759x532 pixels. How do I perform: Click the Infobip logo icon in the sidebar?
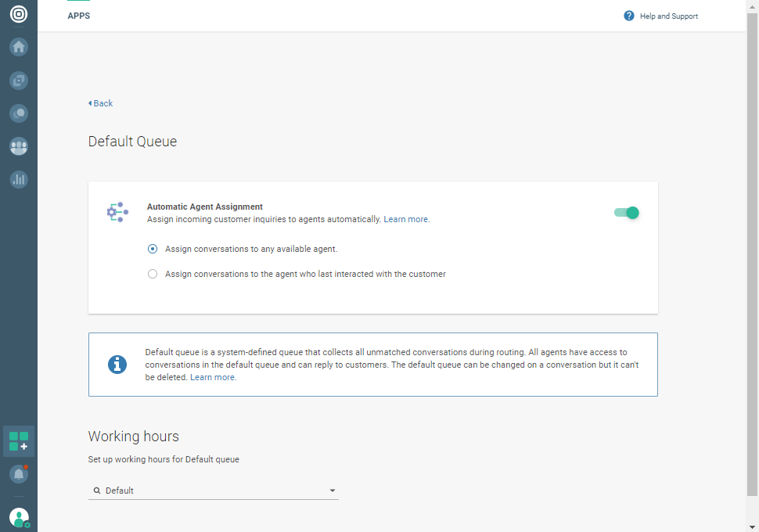point(18,14)
